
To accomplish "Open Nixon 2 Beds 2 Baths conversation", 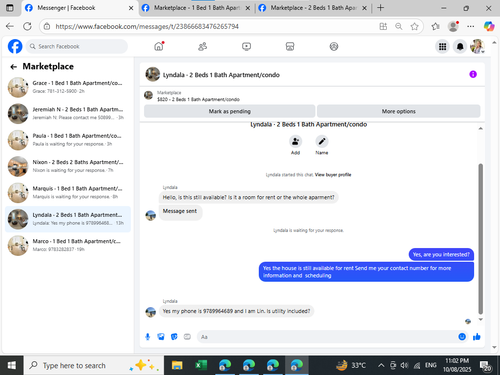I will (x=68, y=166).
